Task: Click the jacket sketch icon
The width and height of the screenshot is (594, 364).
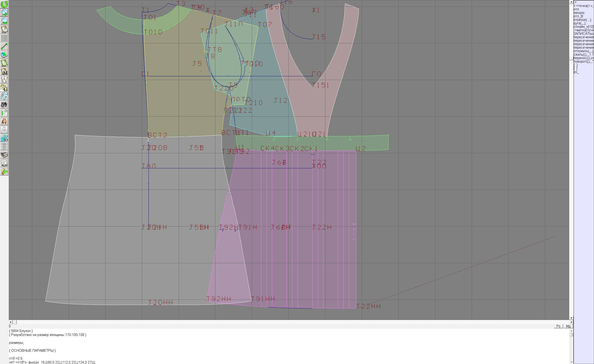Action: click(4, 130)
